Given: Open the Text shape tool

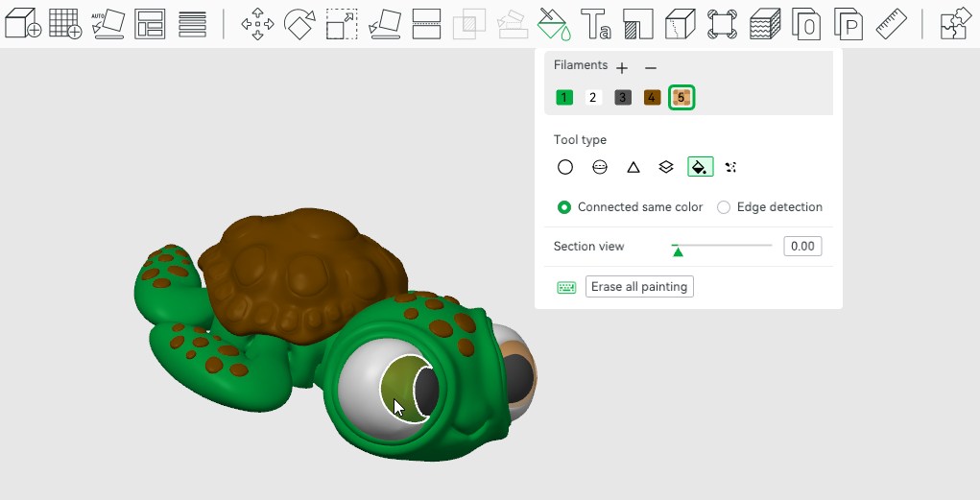Looking at the screenshot, I should tap(596, 24).
